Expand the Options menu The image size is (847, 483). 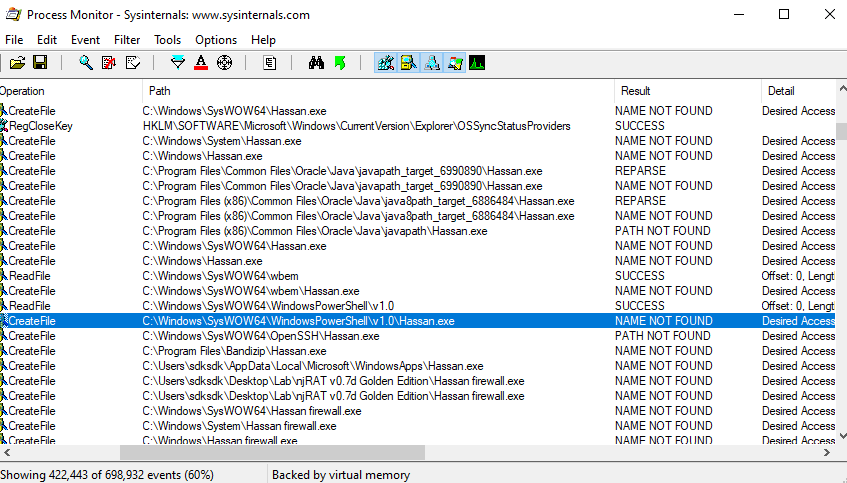click(x=216, y=40)
